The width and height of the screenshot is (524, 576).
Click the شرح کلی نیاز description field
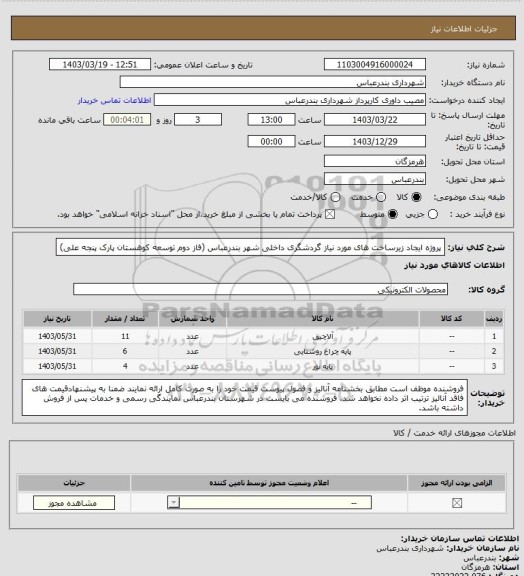pyautogui.click(x=250, y=248)
